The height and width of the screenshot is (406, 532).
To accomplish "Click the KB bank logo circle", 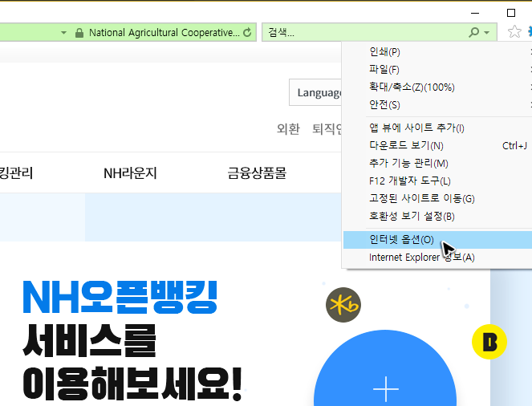I will tap(343, 305).
